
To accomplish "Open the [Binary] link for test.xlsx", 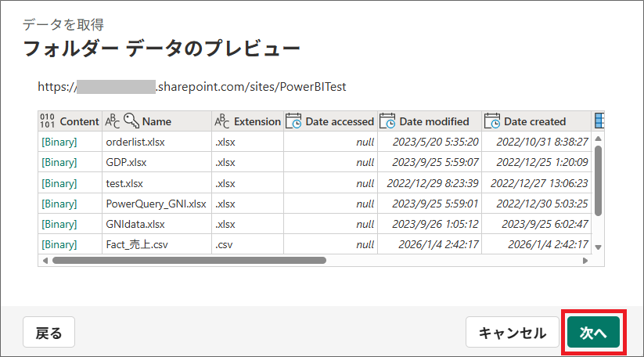I will click(x=59, y=183).
